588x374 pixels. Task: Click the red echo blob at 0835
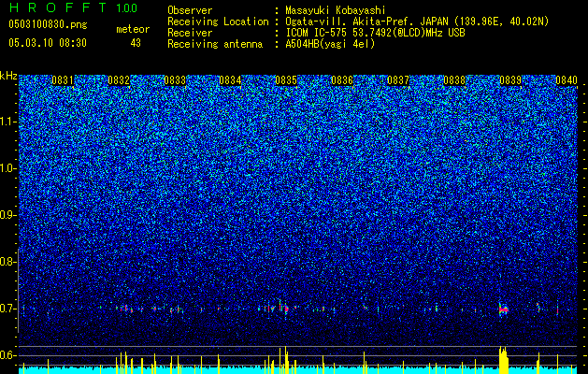(286, 309)
